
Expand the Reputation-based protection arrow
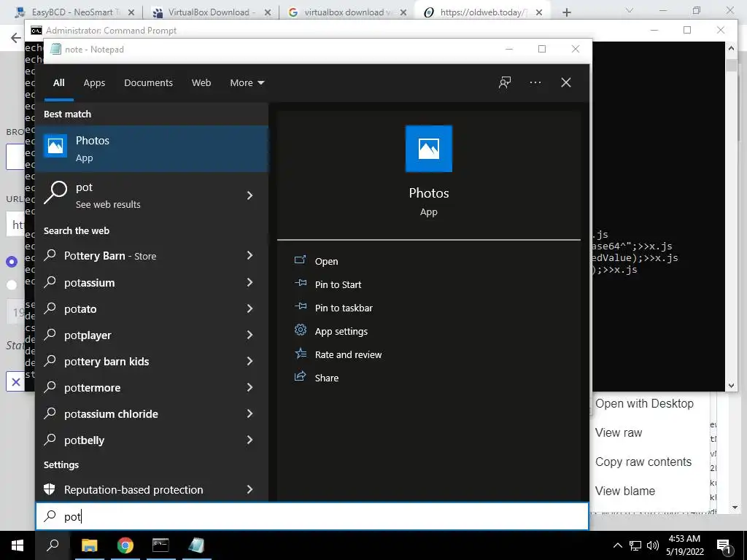pos(249,489)
